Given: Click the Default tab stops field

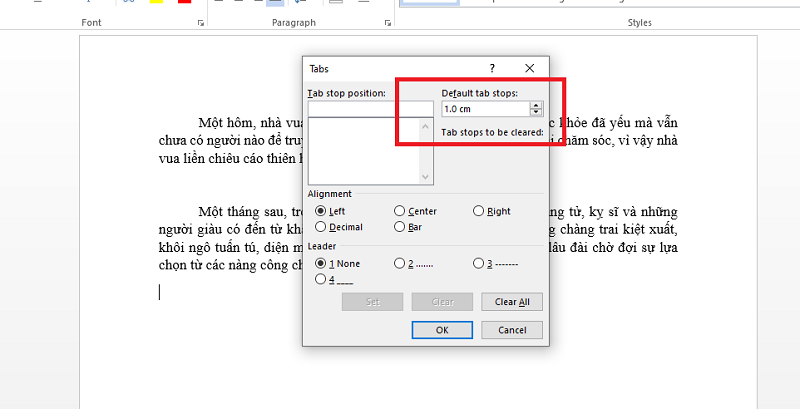Looking at the screenshot, I should pyautogui.click(x=486, y=109).
